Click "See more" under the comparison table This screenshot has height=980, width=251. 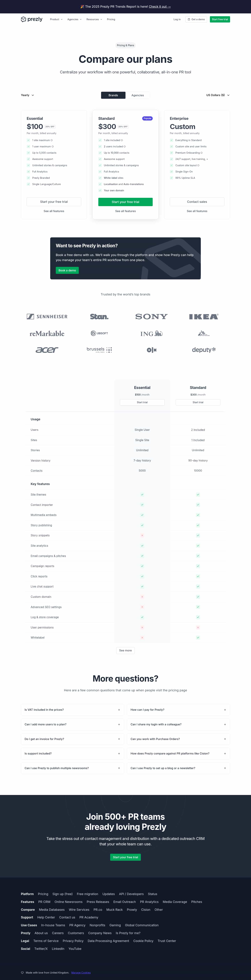tap(125, 651)
